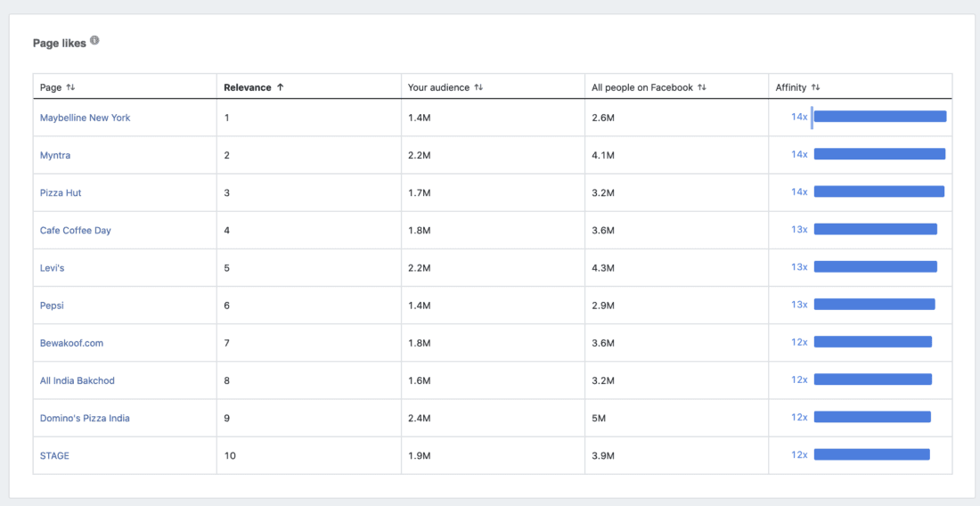Open the Maybelline New York page link
Viewport: 980px width, 506px height.
click(x=85, y=118)
